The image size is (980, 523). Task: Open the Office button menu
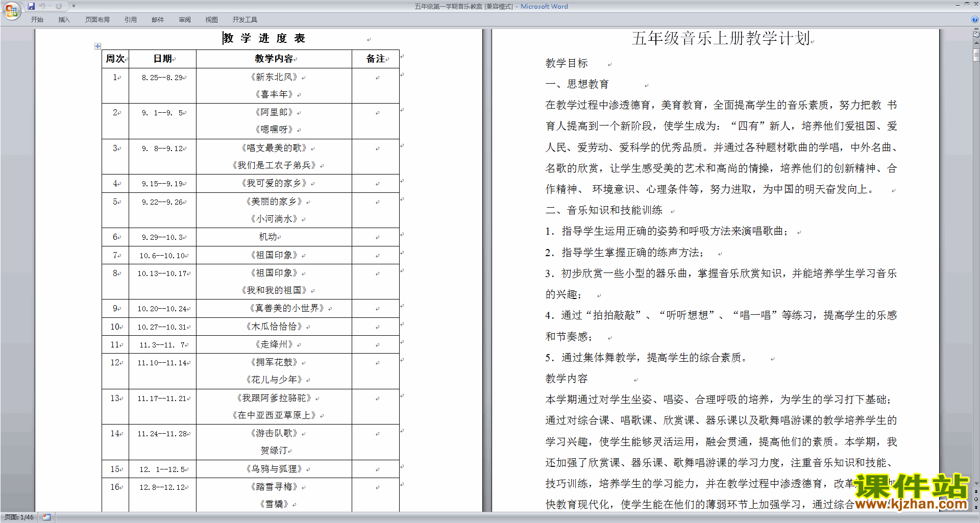[11, 11]
